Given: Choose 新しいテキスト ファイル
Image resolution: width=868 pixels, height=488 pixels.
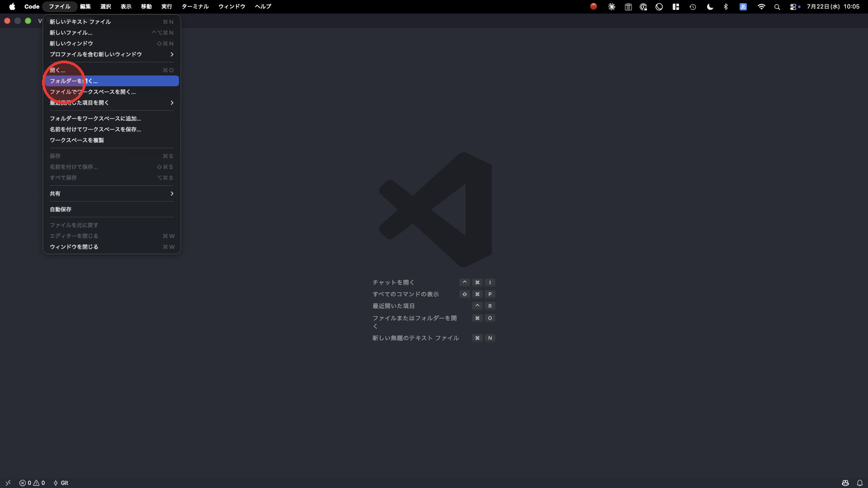Looking at the screenshot, I should tap(112, 22).
